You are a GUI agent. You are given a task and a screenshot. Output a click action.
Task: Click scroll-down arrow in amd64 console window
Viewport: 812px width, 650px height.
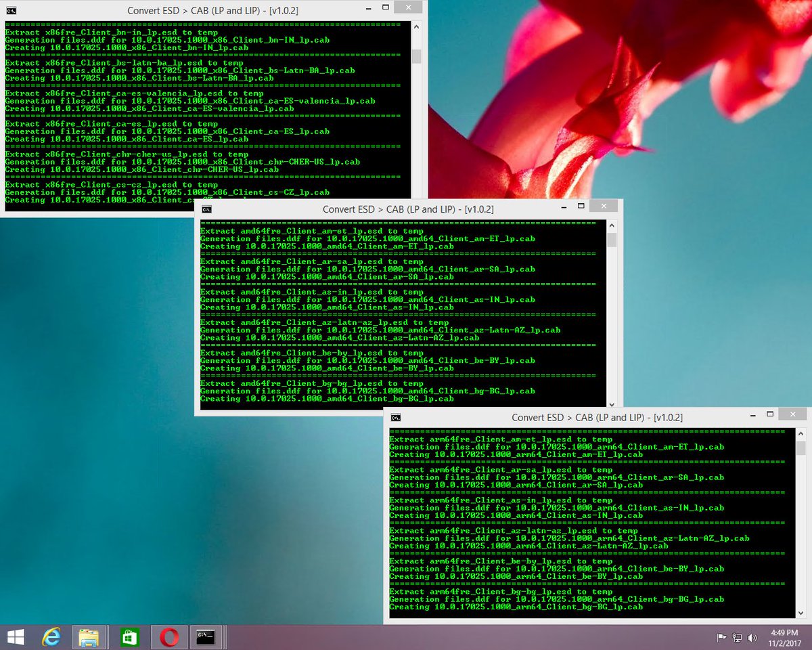coord(612,404)
